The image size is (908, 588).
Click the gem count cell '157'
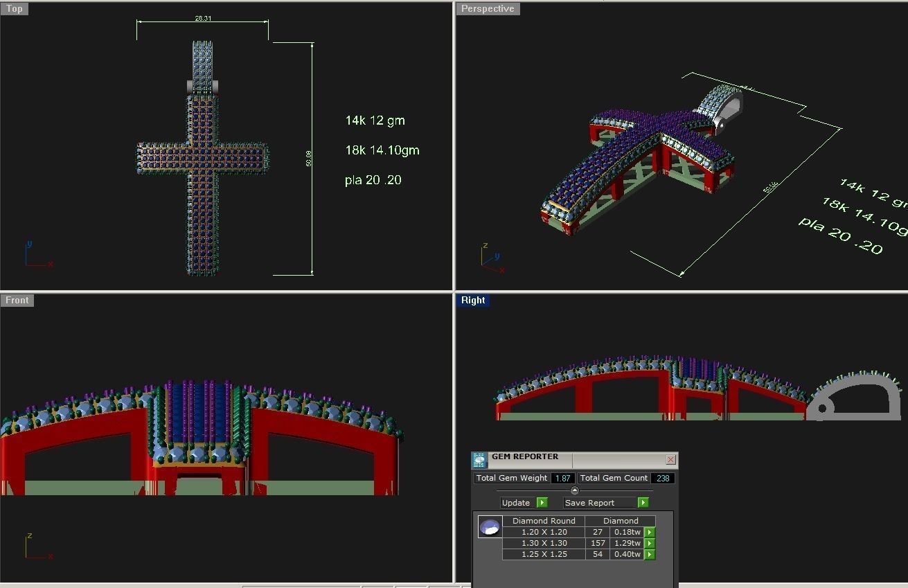tap(598, 544)
